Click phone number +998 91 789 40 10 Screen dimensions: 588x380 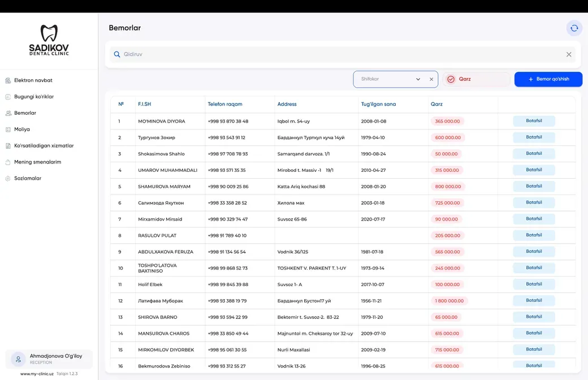click(x=227, y=236)
